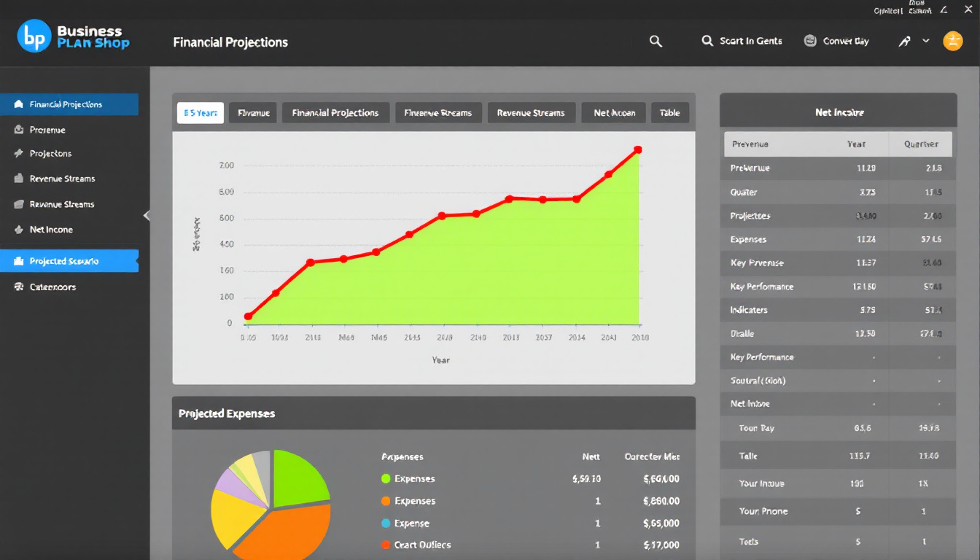This screenshot has height=560, width=980.
Task: Open the orange user avatar icon
Action: (x=952, y=41)
